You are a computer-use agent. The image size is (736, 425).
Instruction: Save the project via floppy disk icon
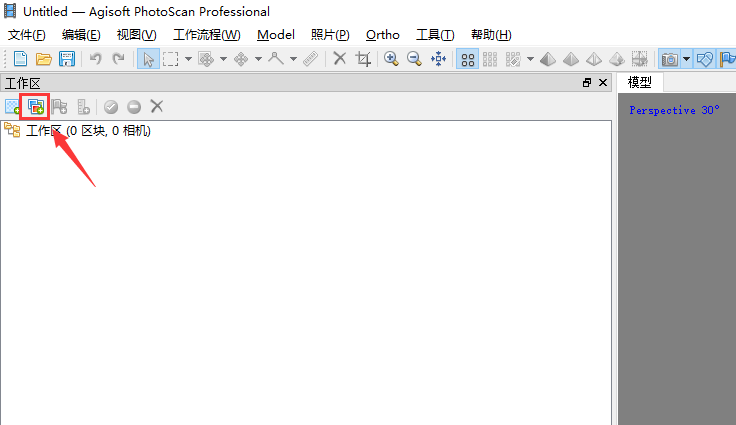(x=67, y=59)
